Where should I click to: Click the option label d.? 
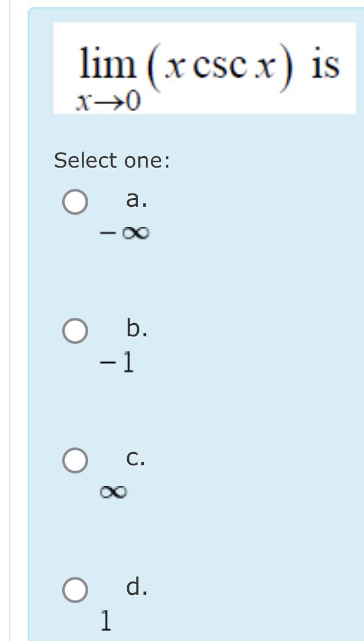pyautogui.click(x=133, y=587)
